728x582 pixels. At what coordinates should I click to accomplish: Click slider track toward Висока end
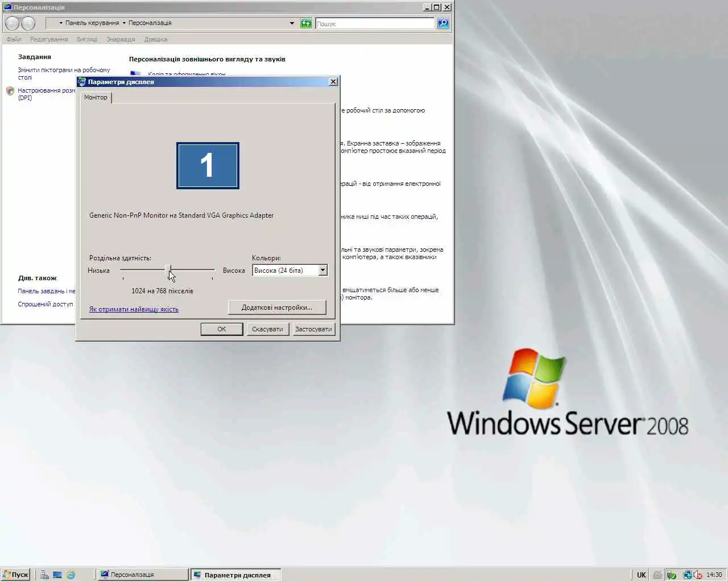(x=193, y=269)
